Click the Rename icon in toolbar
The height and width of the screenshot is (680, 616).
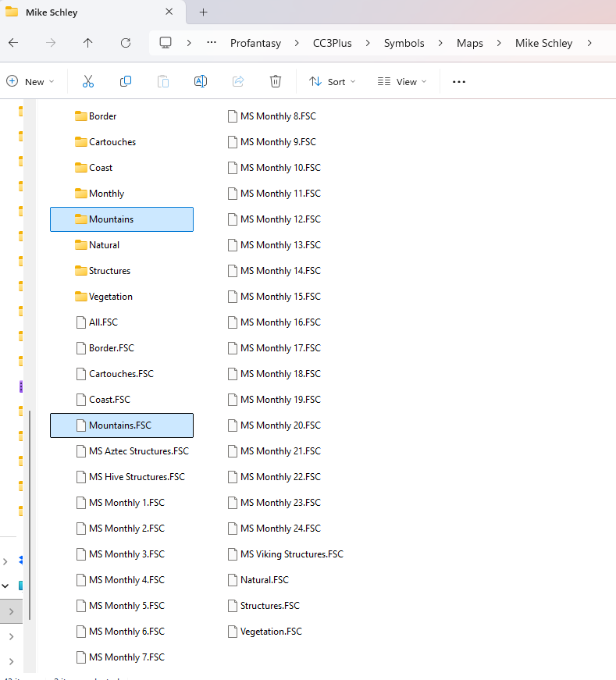tap(200, 82)
